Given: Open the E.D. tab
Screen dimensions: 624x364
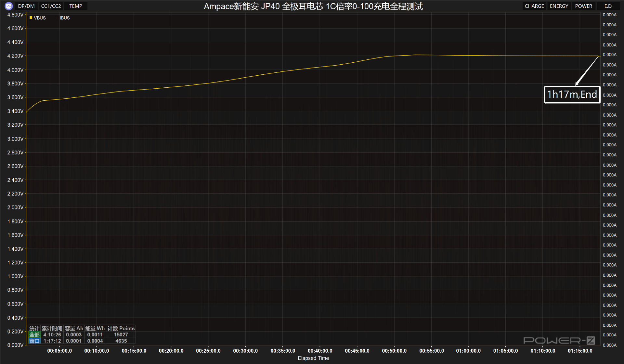Looking at the screenshot, I should tap(608, 6).
